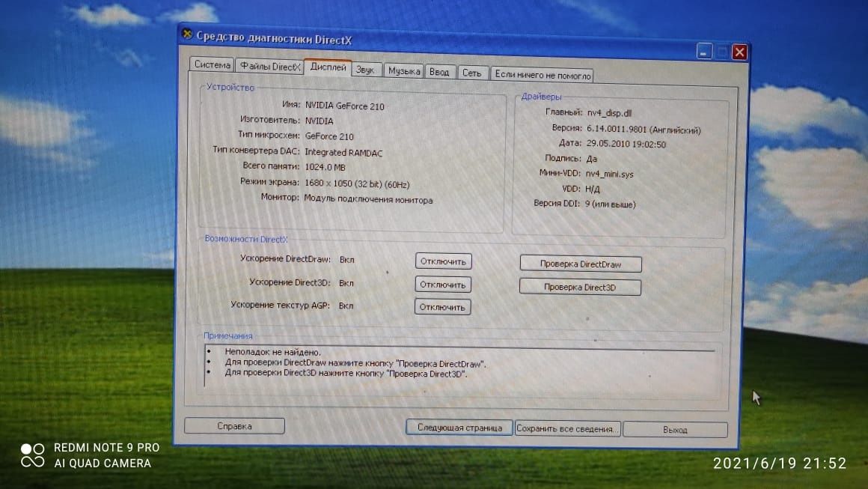Click device name NVIDIA GeForce 210

[x=345, y=106]
